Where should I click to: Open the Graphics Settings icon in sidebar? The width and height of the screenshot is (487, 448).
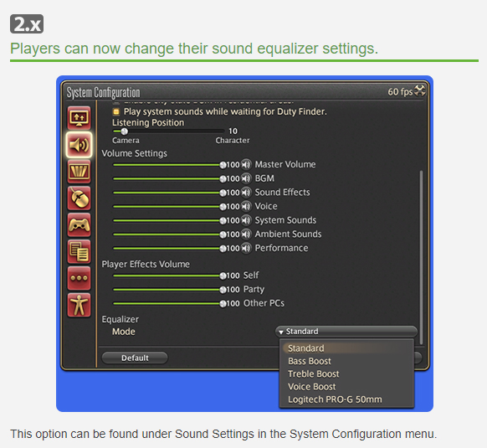(79, 172)
